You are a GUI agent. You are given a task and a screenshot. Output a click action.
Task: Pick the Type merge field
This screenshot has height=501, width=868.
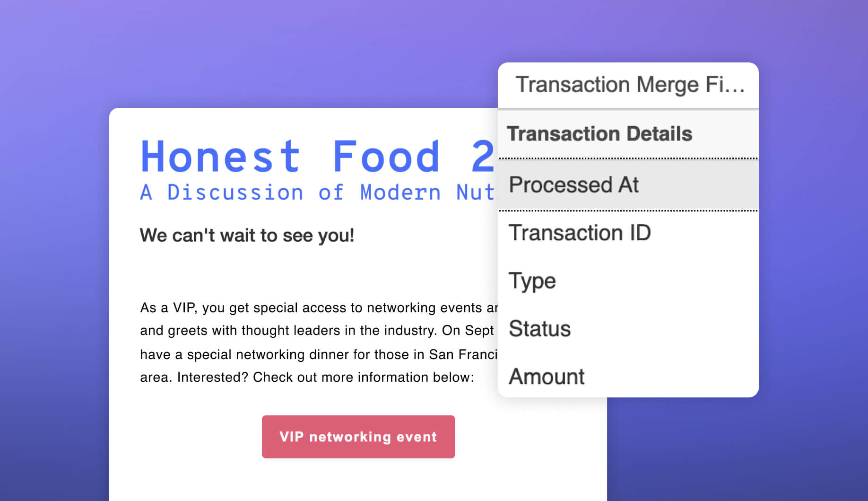pyautogui.click(x=532, y=281)
